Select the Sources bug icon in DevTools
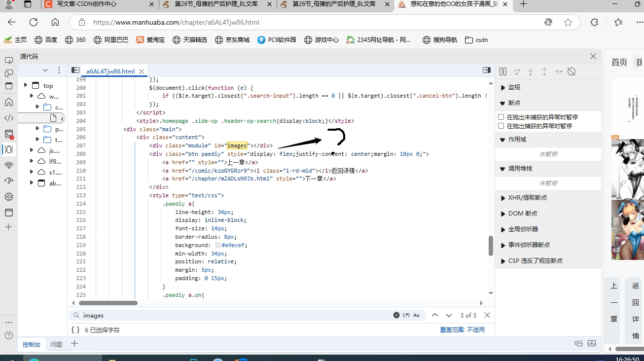 click(x=9, y=149)
